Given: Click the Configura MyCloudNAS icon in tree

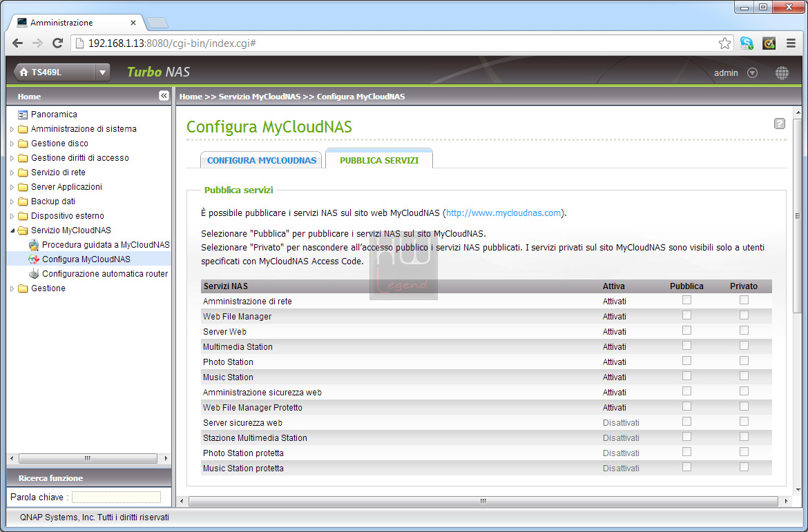Looking at the screenshot, I should [x=34, y=259].
